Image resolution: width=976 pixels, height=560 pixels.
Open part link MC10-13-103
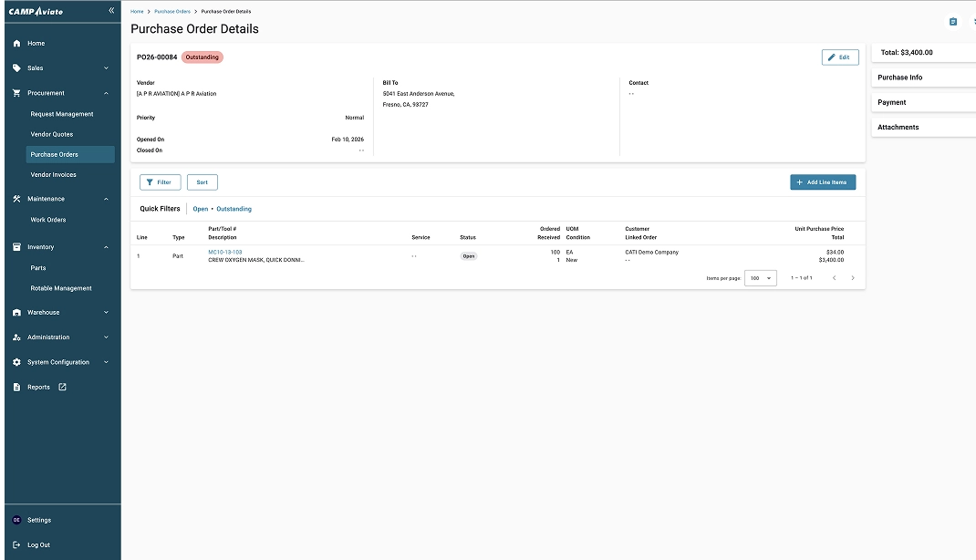[x=224, y=252]
